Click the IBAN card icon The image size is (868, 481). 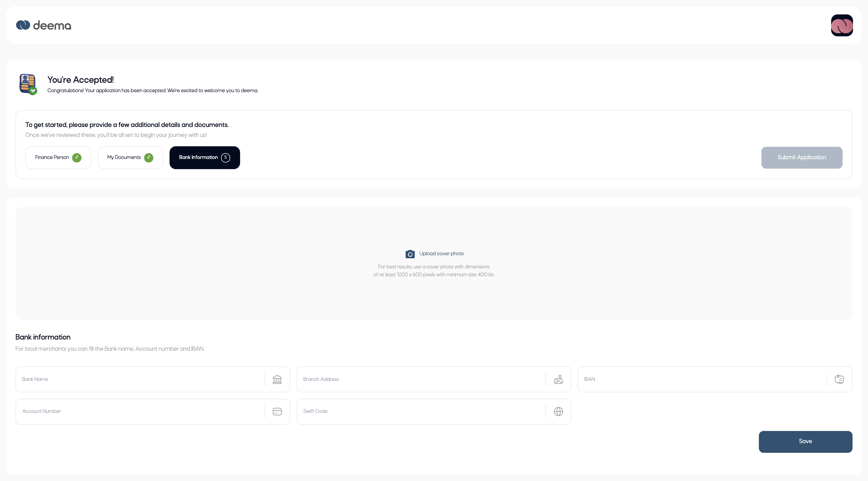click(x=839, y=379)
